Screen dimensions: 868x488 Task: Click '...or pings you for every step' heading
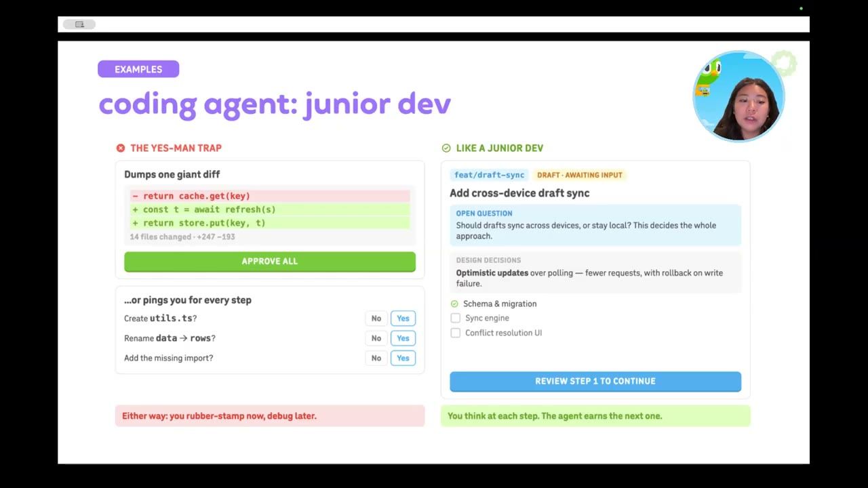[x=188, y=300]
